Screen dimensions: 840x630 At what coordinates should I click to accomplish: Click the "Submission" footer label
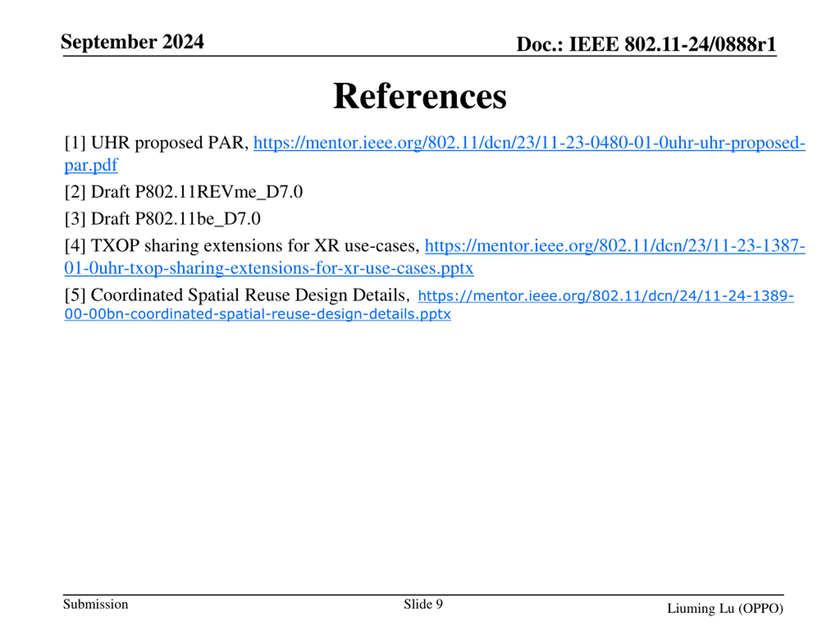coord(95,604)
